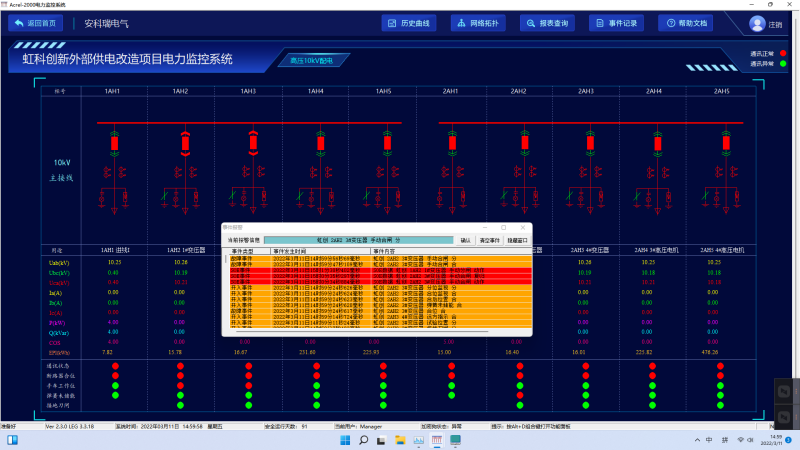Click the Windows Start button in taskbar
Screen dimensions: 800x450
pyautogui.click(x=345, y=440)
